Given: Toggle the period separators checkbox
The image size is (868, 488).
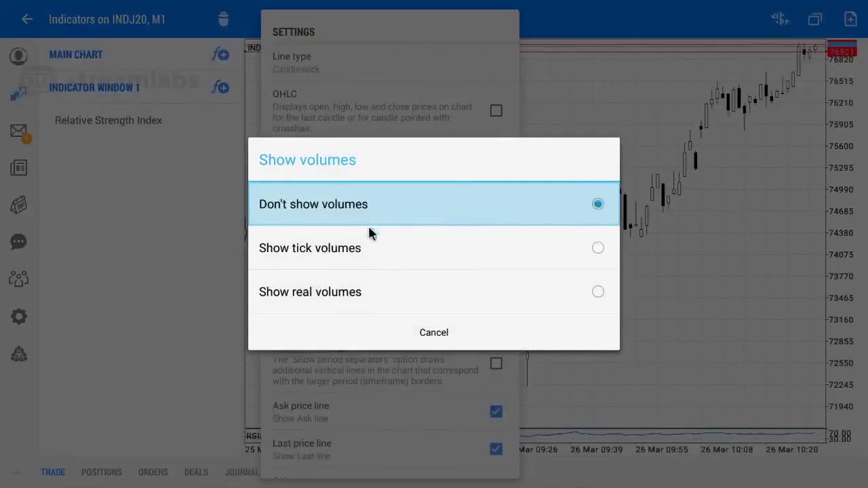Looking at the screenshot, I should pyautogui.click(x=496, y=363).
